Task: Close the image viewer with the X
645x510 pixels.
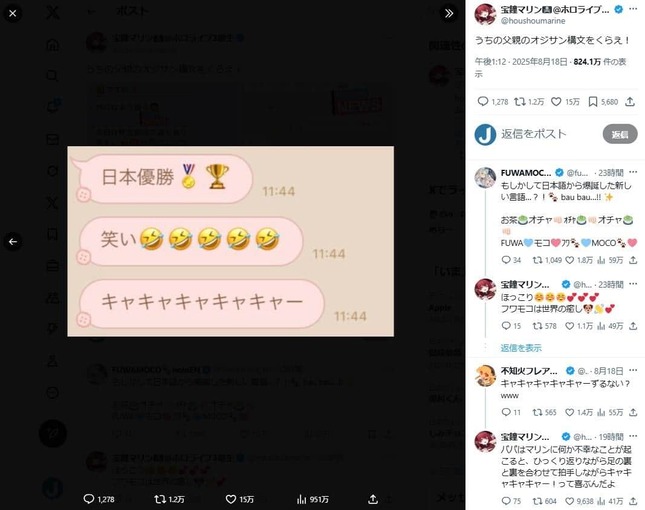Action: click(x=13, y=14)
